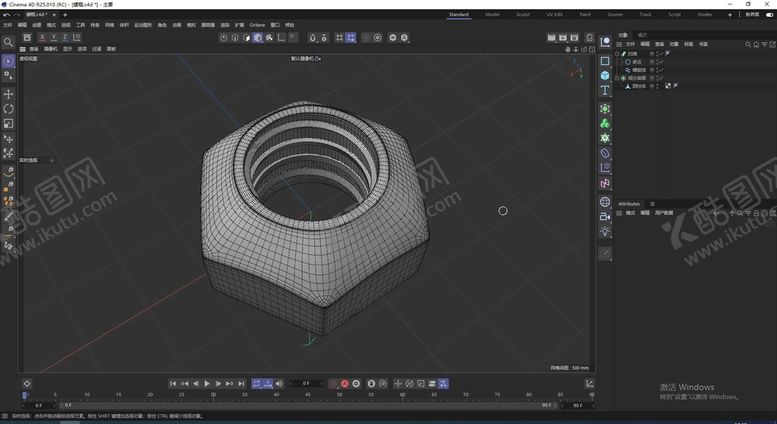Click frame 20 on the timeline ruler
The height and width of the screenshot is (424, 777).
coord(150,395)
